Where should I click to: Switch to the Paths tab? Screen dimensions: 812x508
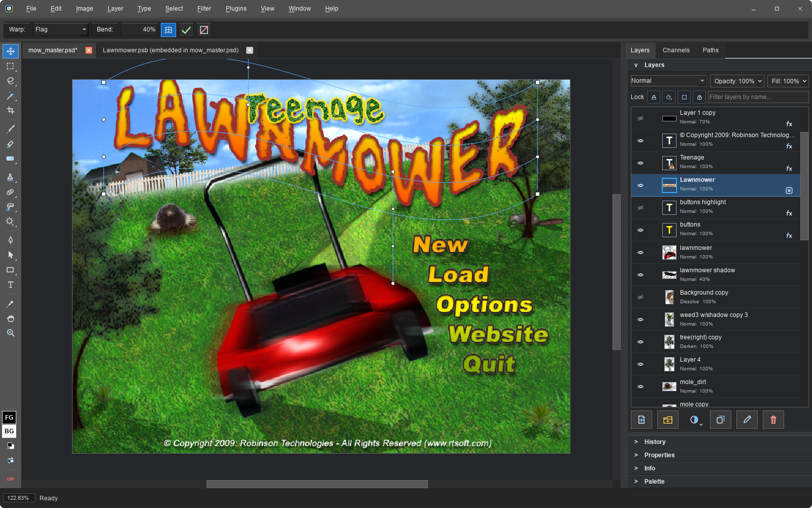click(710, 50)
